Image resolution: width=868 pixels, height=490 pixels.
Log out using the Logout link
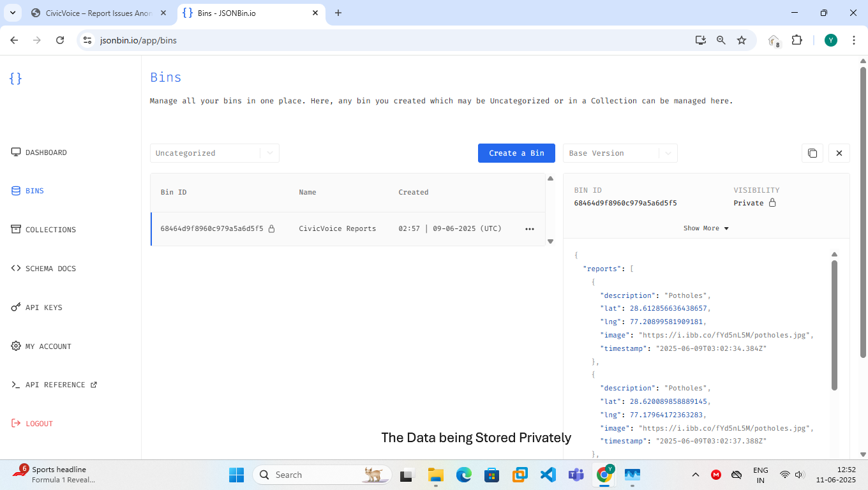pyautogui.click(x=32, y=424)
